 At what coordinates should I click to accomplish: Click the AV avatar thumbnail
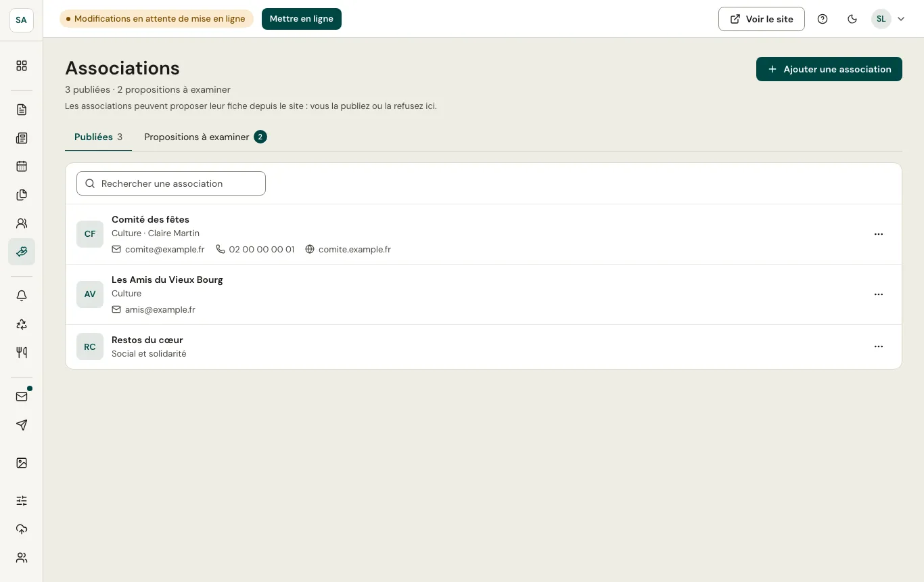coord(90,294)
